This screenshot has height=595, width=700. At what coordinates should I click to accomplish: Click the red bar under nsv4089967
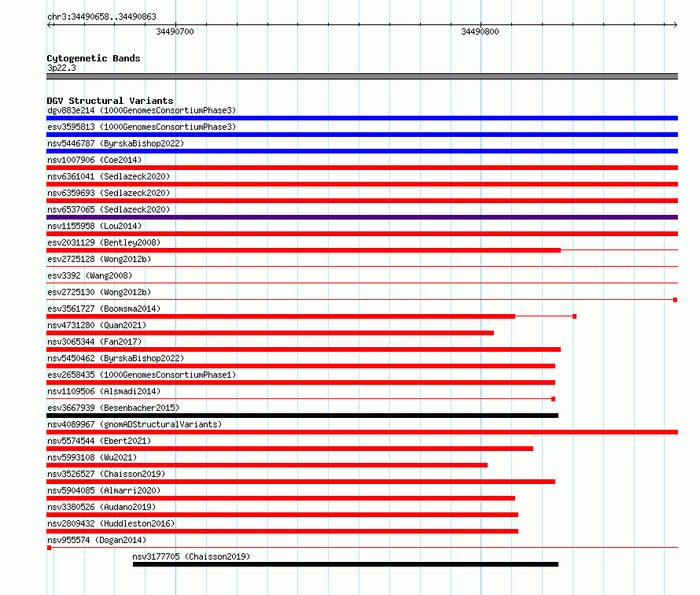coord(362,432)
